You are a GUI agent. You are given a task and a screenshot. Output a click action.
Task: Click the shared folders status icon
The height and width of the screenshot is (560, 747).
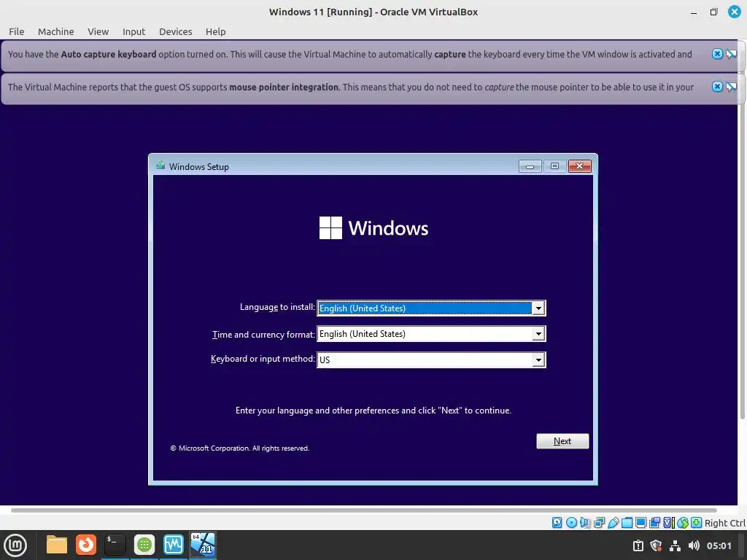point(627,523)
